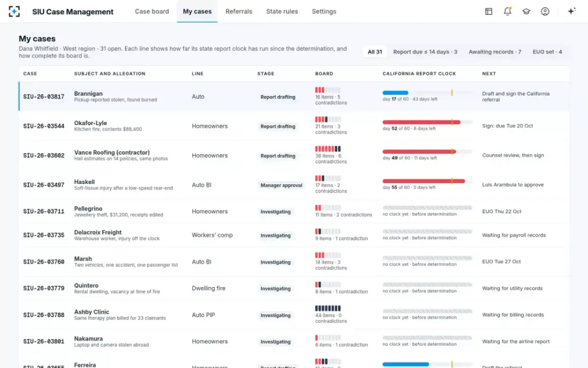This screenshot has height=368, width=588.
Task: Select the All 31 filter
Action: click(x=375, y=52)
